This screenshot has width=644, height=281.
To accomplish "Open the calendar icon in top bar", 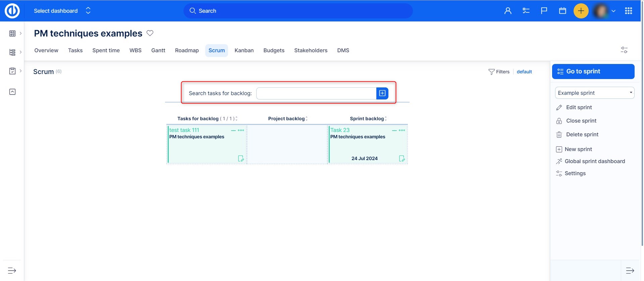I will [562, 11].
